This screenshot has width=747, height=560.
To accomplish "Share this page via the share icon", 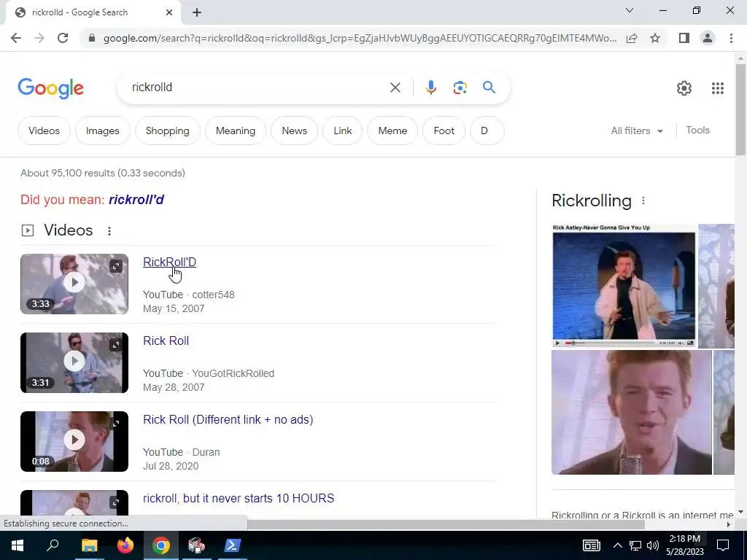I will pos(632,38).
